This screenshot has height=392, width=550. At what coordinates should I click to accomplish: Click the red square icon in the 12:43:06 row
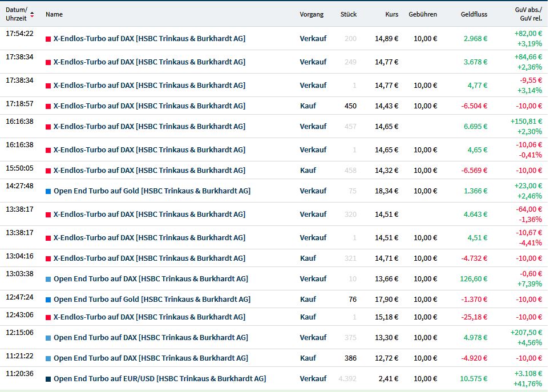[48, 317]
